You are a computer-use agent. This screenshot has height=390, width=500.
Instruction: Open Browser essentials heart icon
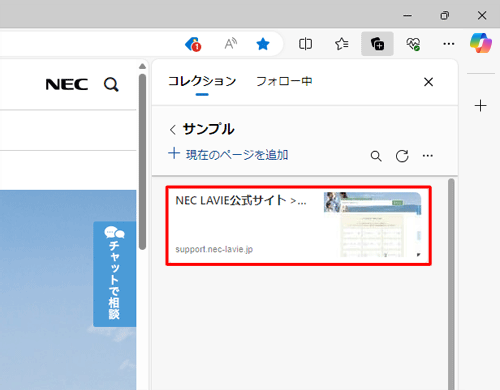click(413, 44)
